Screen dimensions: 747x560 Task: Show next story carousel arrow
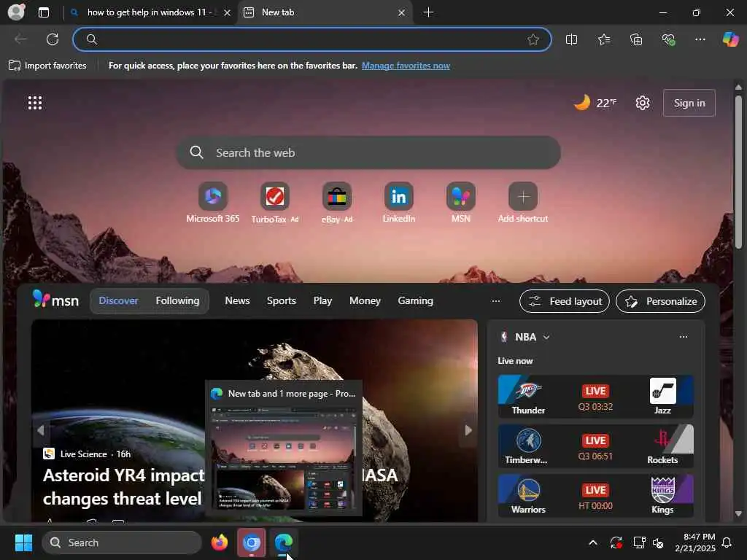(468, 430)
